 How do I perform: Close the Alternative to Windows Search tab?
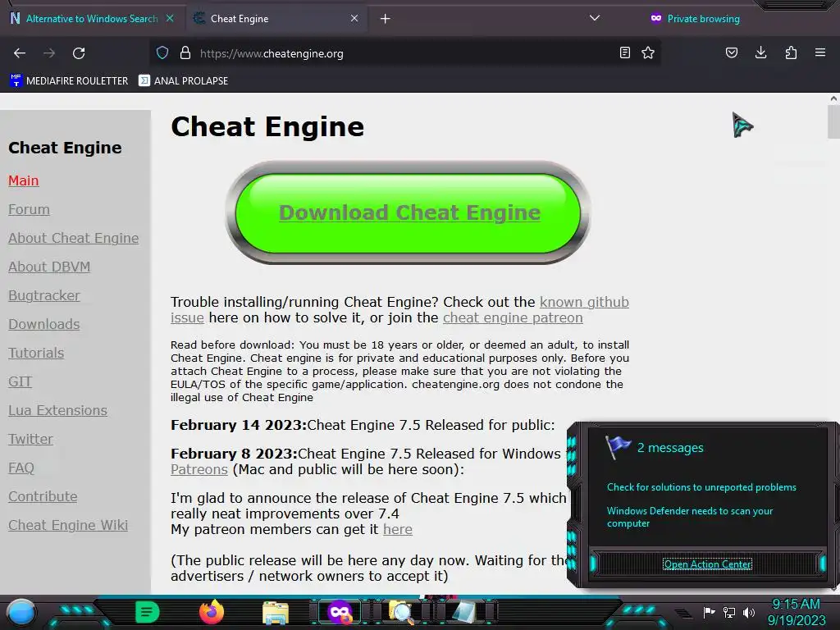tap(170, 18)
